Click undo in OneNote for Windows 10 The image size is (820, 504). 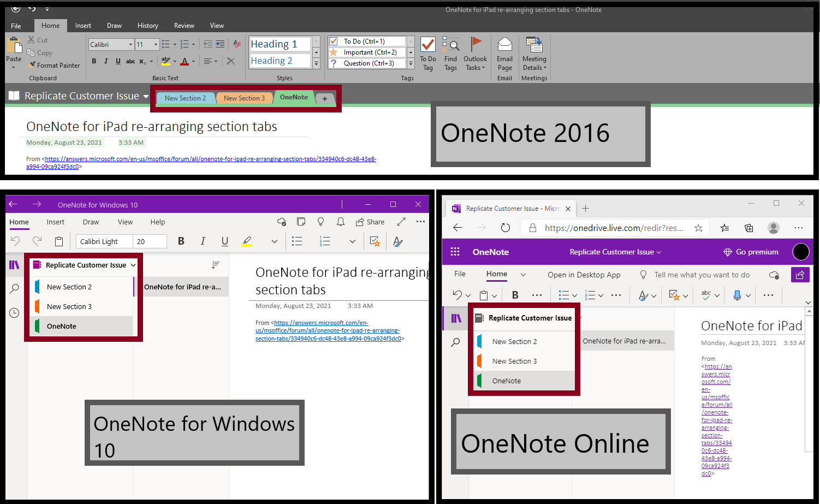tap(15, 241)
